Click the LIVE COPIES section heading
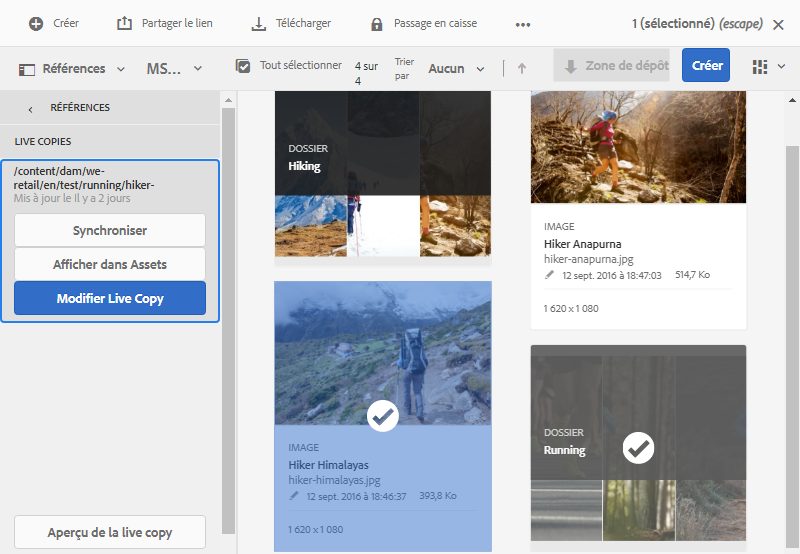This screenshot has width=800, height=554. [43, 142]
